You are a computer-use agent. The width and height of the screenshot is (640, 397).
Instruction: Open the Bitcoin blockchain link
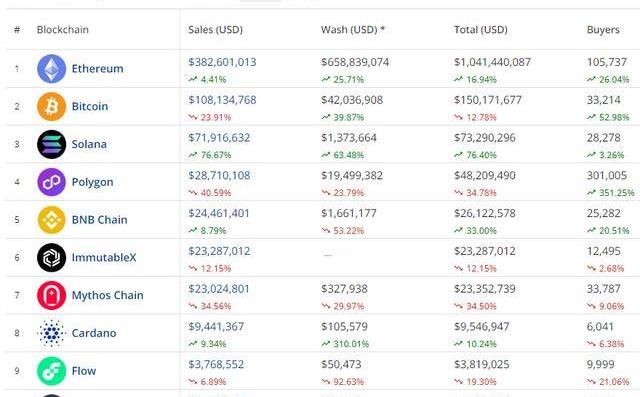[90, 106]
